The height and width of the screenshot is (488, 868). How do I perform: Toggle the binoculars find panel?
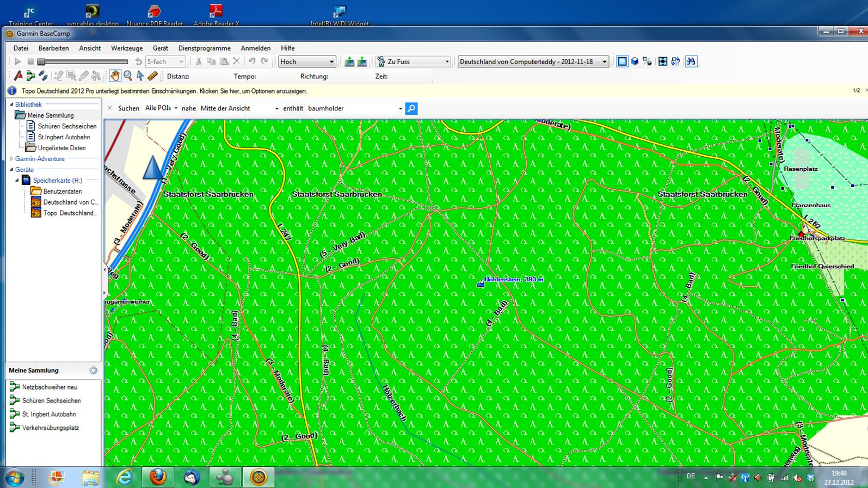pos(691,61)
